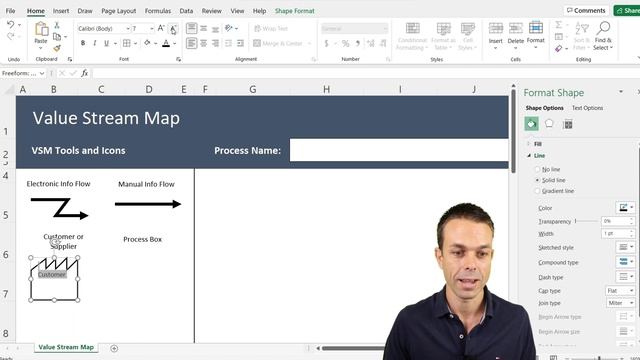Toggle Underline formatting
Viewport: 640px width, 360px height.
107,43
